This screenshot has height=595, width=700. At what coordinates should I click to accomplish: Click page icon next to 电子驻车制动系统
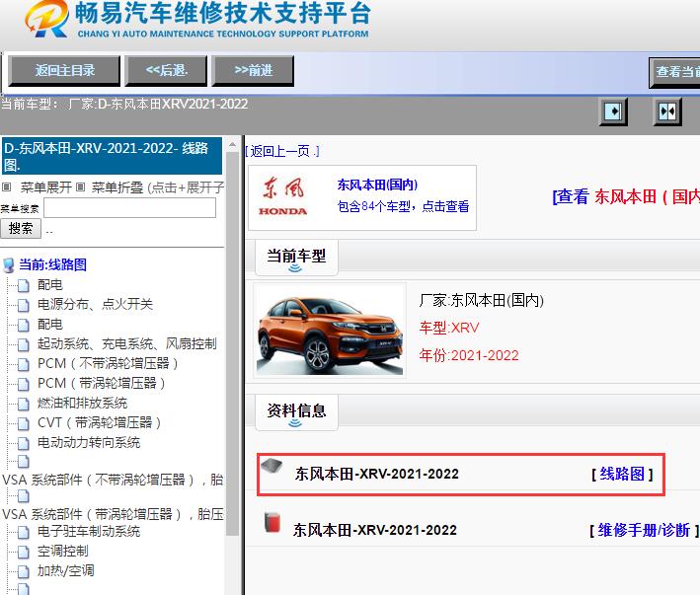[24, 532]
